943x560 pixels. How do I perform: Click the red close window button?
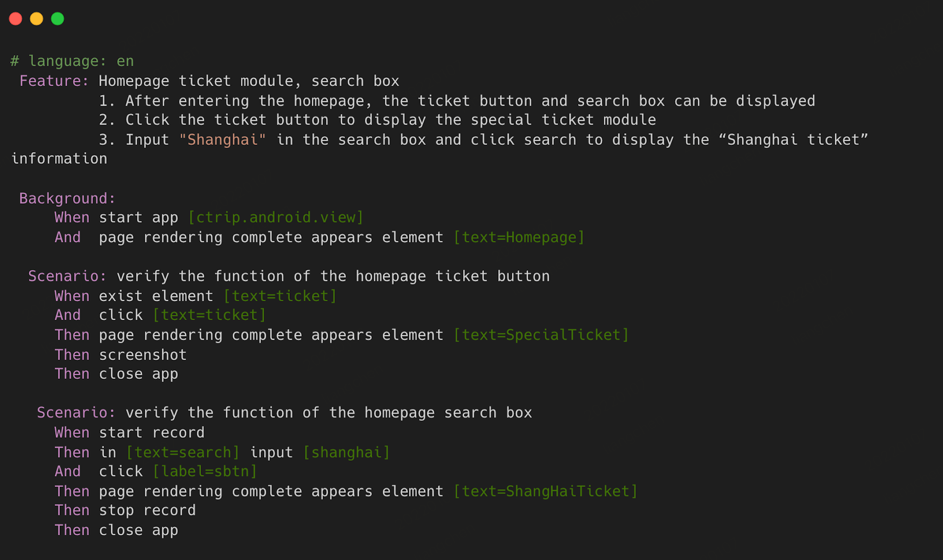click(16, 19)
